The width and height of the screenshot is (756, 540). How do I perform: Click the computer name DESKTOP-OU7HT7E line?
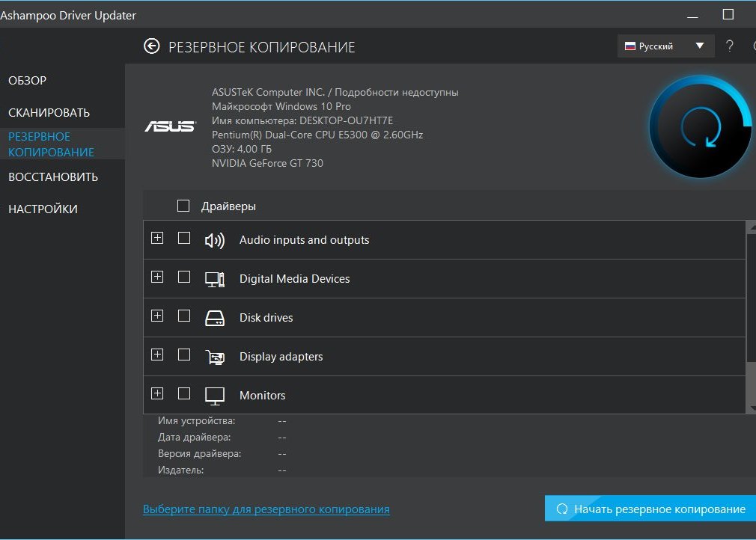(302, 120)
